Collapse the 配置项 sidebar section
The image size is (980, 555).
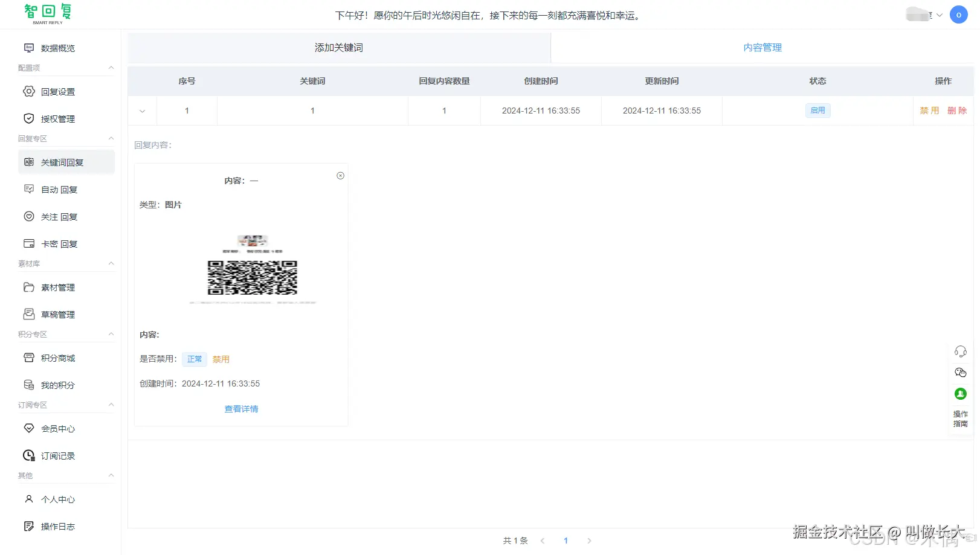pyautogui.click(x=111, y=68)
